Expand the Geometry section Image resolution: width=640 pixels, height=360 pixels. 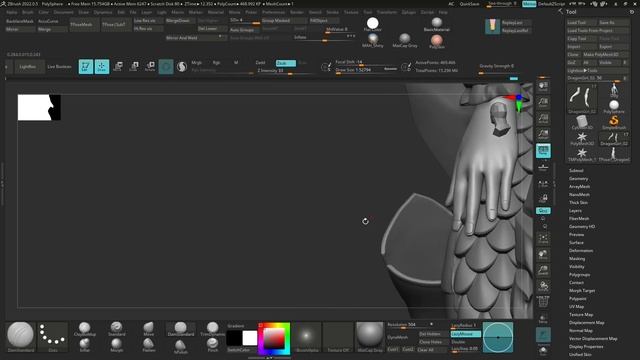click(x=578, y=179)
